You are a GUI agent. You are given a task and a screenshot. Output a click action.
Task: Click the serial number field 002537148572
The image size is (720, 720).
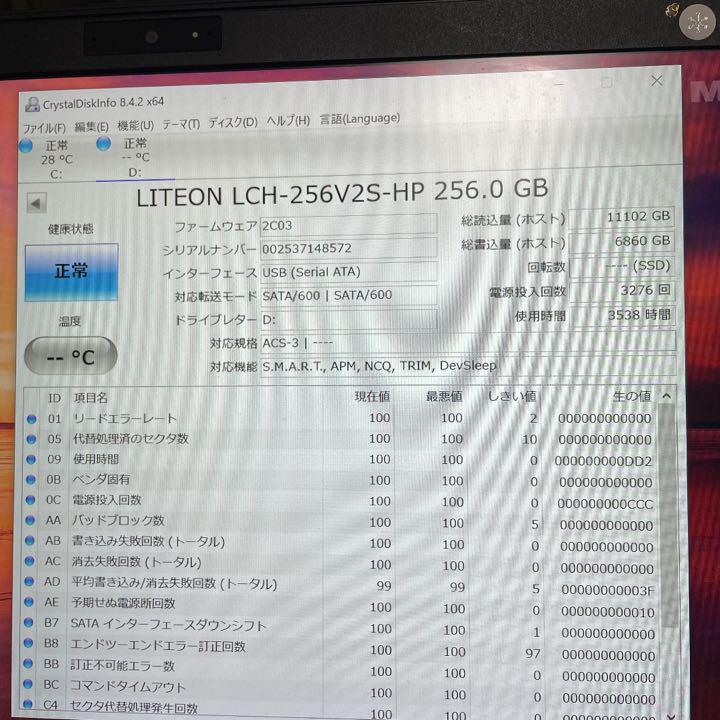[349, 248]
